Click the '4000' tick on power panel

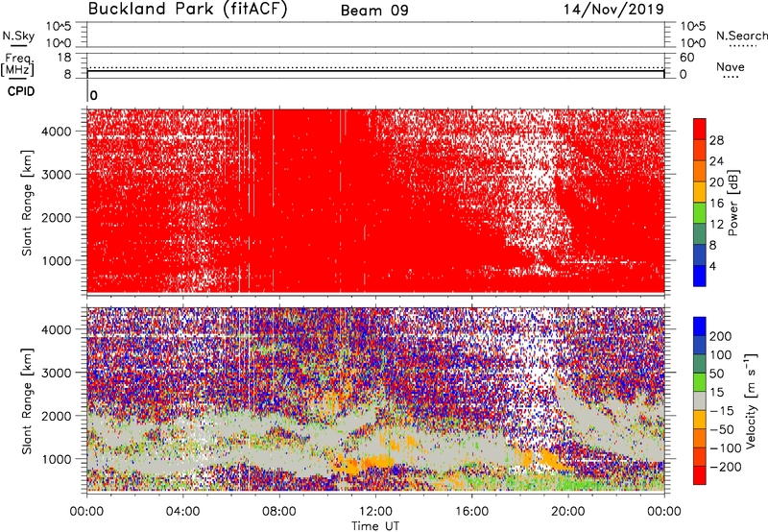click(57, 132)
